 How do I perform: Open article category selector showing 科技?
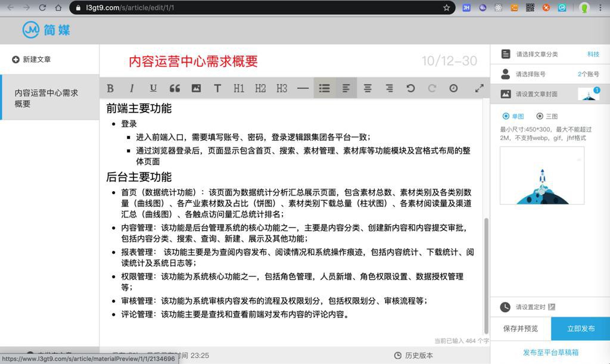(550, 54)
